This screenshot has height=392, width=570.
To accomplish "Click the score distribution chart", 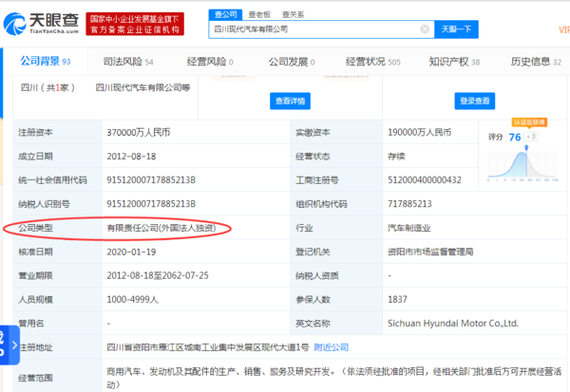I will 522,163.
